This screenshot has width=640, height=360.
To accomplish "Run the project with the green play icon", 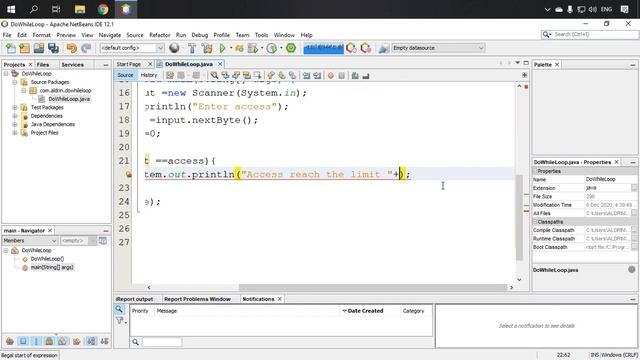I will point(222,48).
